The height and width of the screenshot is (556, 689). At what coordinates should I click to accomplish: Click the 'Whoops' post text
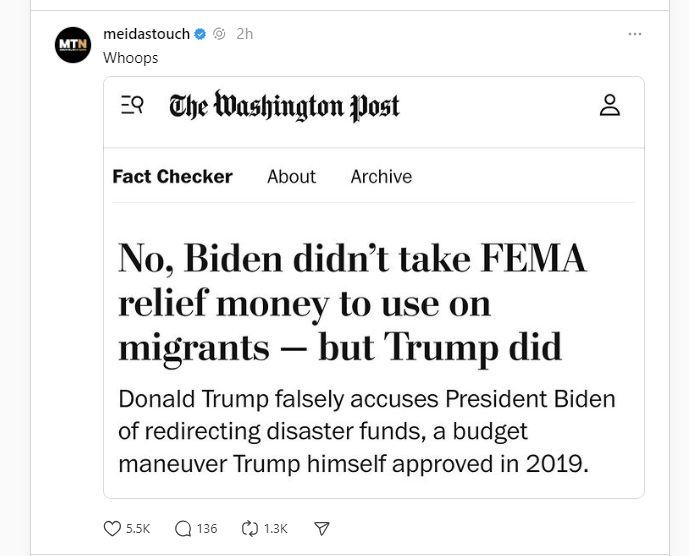(x=131, y=57)
